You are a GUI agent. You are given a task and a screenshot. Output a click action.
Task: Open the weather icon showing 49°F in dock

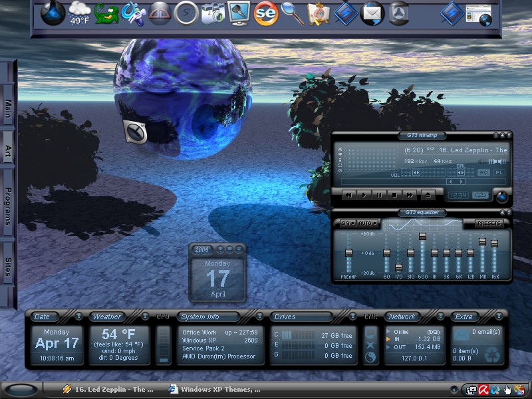point(79,13)
